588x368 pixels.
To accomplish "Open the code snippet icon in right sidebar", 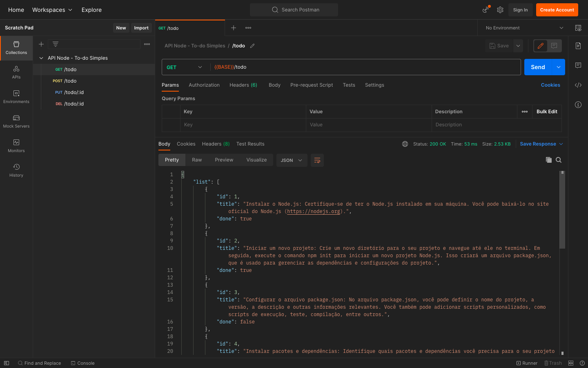I will (578, 85).
